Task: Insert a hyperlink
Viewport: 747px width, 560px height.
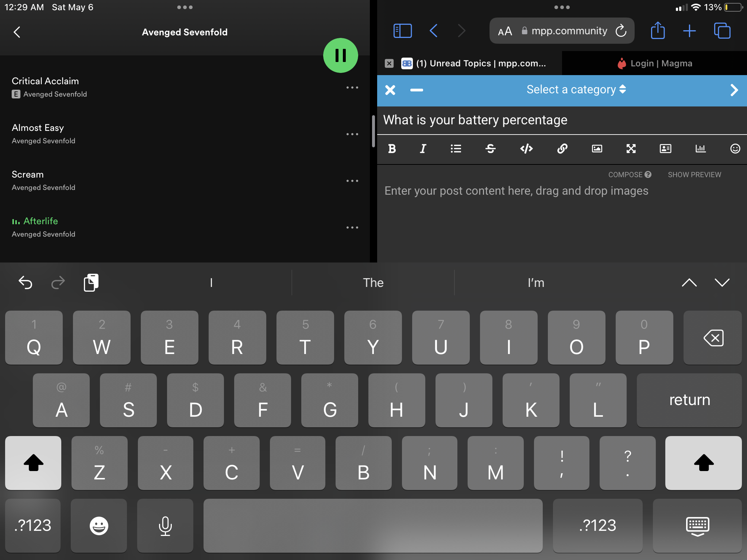Action: click(x=562, y=149)
